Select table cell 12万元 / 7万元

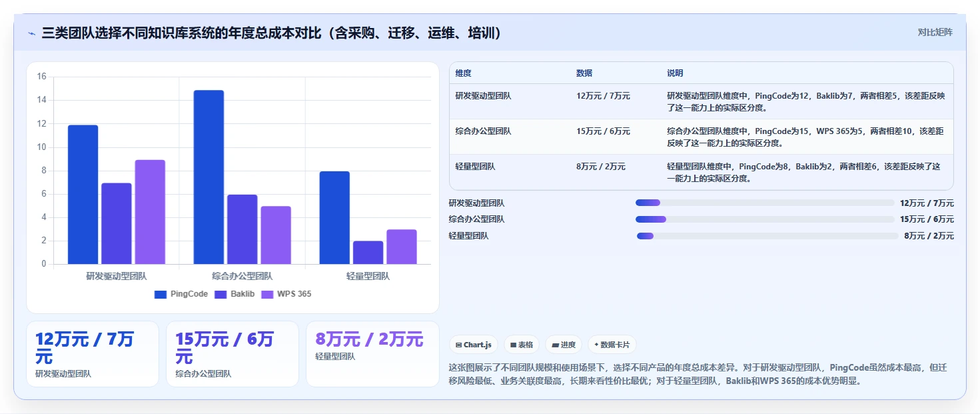[603, 96]
